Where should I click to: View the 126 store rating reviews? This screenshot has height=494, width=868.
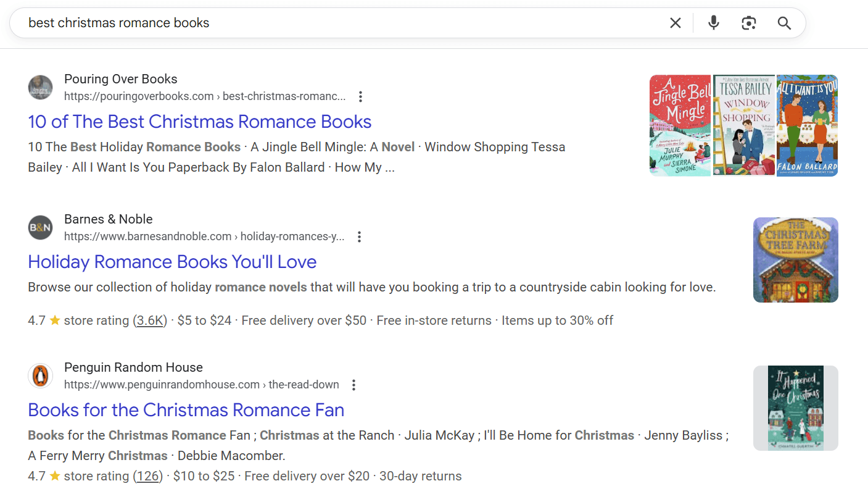(x=148, y=475)
